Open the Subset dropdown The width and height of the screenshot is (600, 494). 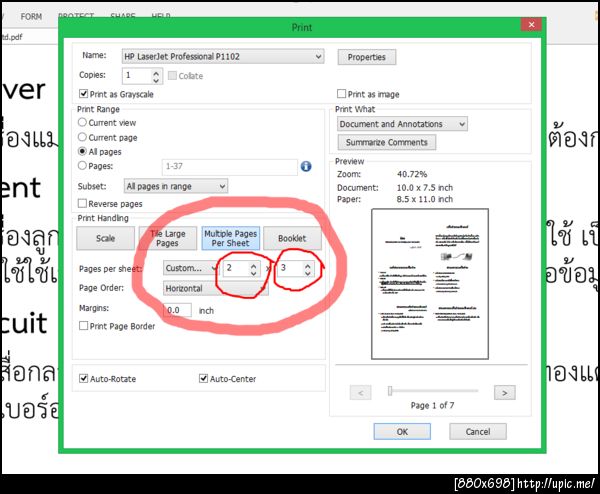176,186
